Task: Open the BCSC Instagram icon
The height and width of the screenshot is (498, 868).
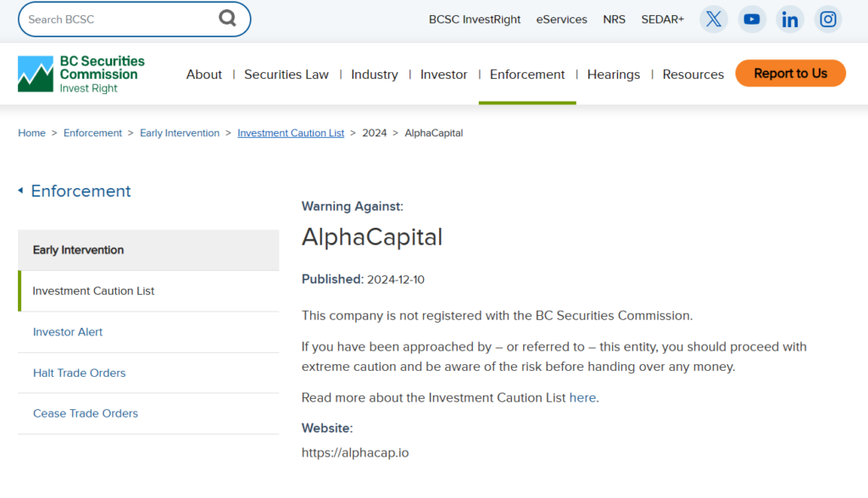Action: point(828,19)
